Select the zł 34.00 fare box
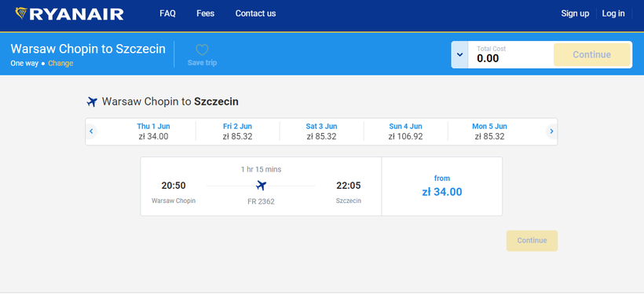644x295 pixels. click(442, 186)
